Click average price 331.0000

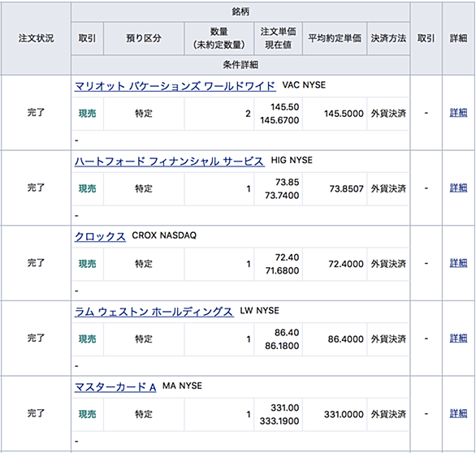pyautogui.click(x=344, y=415)
